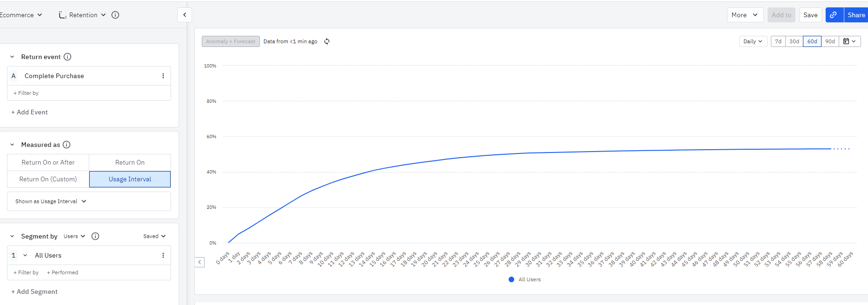This screenshot has width=868, height=305.
Task: Click the refresh data icon
Action: click(x=327, y=41)
